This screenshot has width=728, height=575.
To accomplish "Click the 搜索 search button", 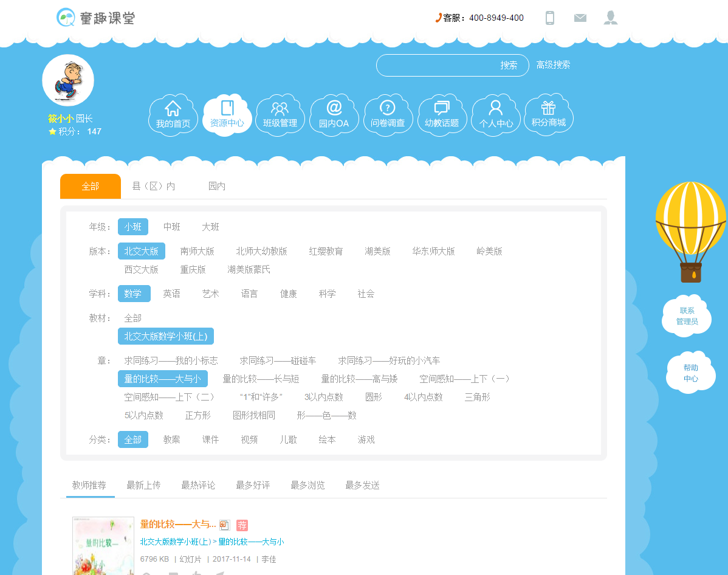I will (x=509, y=66).
